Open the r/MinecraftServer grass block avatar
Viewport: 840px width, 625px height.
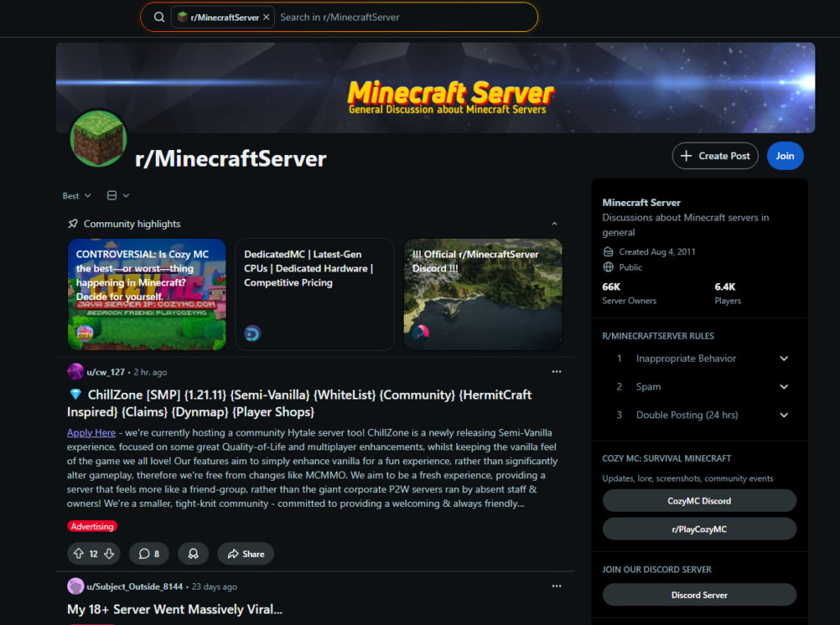click(98, 138)
